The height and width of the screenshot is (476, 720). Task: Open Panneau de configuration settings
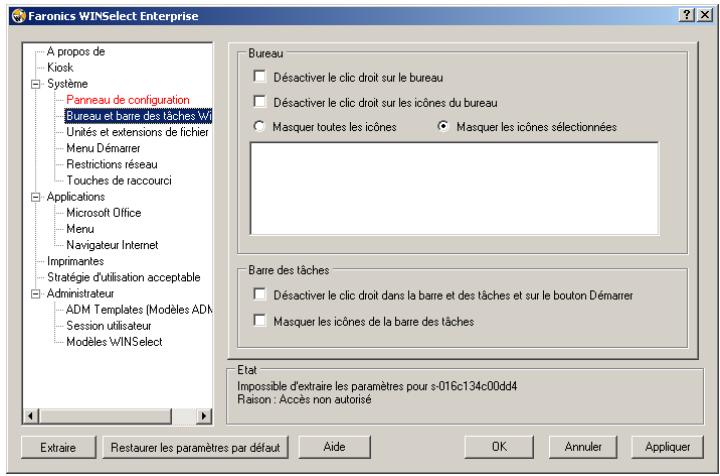(x=128, y=100)
